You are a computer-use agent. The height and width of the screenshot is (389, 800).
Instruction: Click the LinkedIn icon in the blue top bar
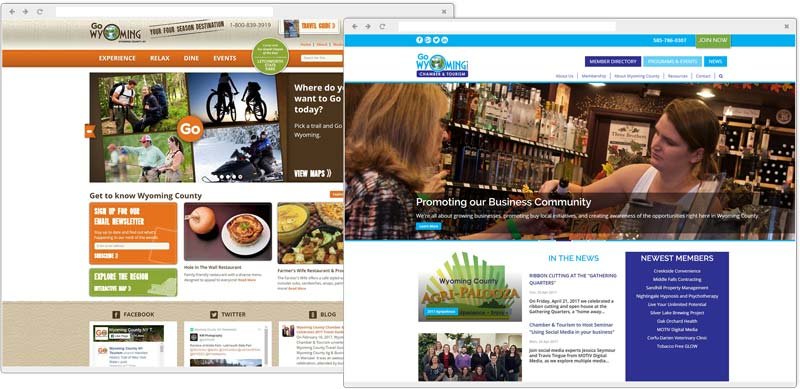[x=444, y=40]
